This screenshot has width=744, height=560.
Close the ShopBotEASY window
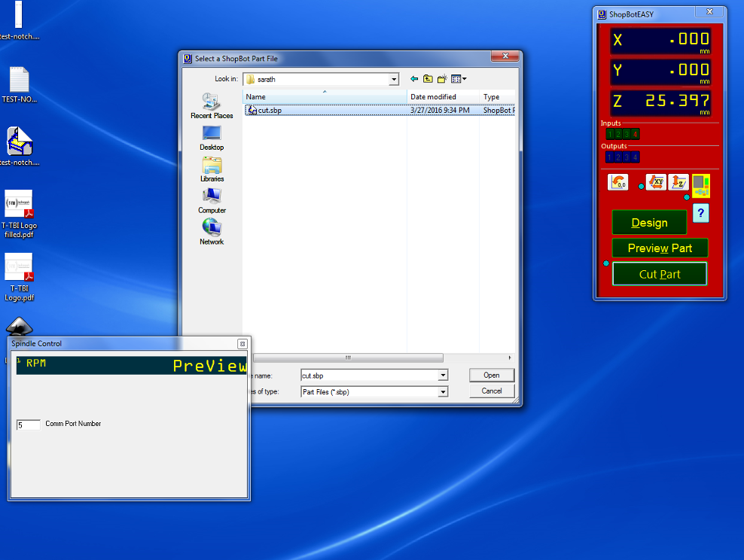click(709, 12)
